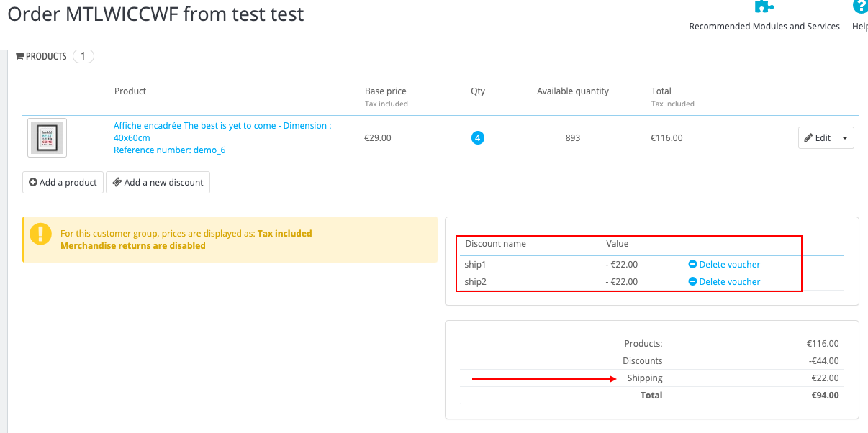868x433 pixels.
Task: Open Recommended Modules and Services label
Action: pyautogui.click(x=764, y=27)
